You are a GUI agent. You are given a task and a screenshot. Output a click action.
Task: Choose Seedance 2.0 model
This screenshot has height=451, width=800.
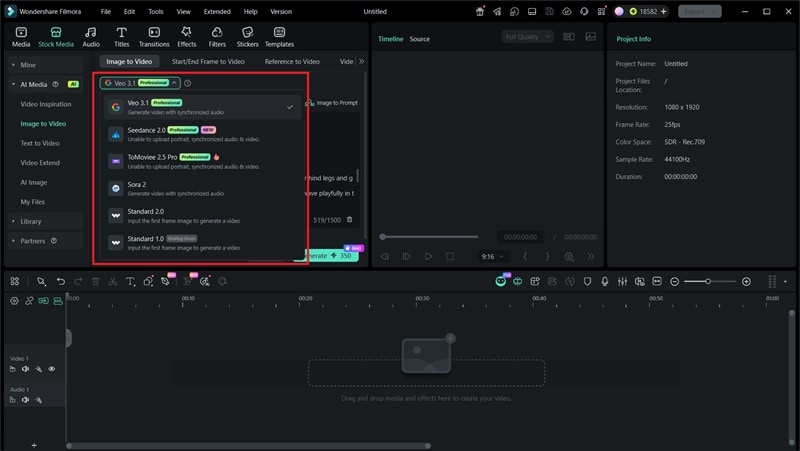203,134
